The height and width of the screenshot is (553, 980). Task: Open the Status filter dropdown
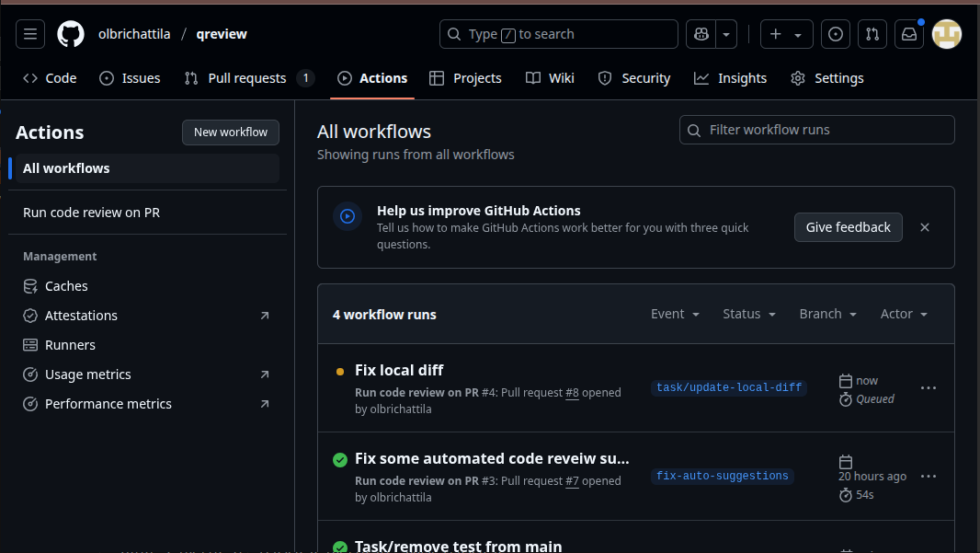coord(749,314)
